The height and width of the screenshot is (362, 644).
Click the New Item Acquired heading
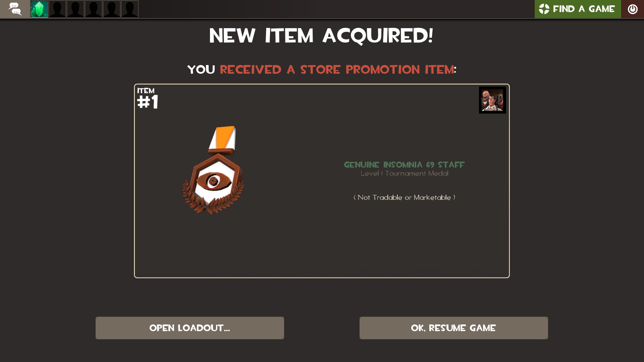coord(321,36)
